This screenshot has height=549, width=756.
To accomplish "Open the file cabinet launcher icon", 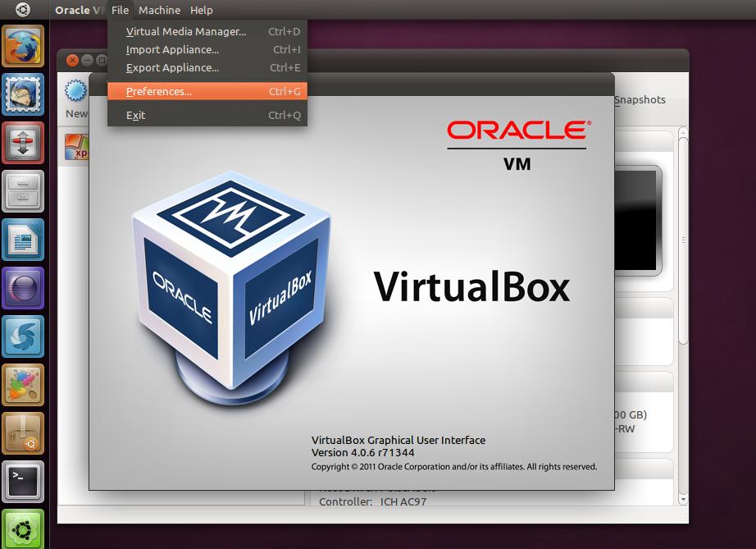I will pos(23,191).
